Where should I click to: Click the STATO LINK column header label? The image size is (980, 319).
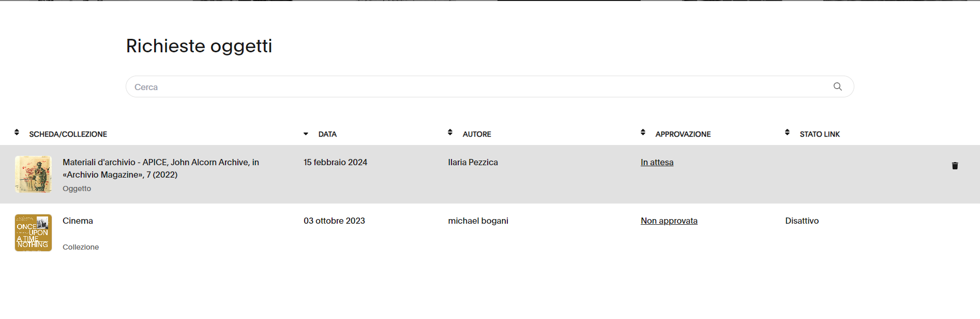click(819, 134)
